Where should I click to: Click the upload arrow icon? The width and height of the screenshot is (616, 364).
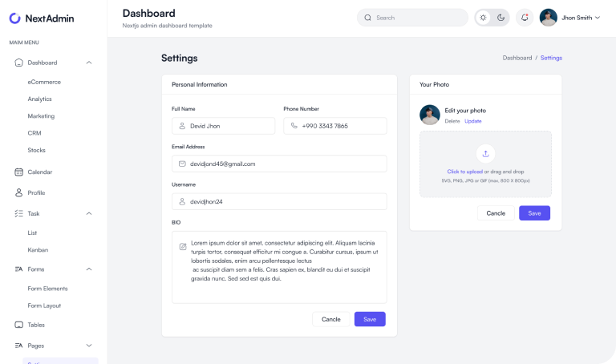click(485, 154)
